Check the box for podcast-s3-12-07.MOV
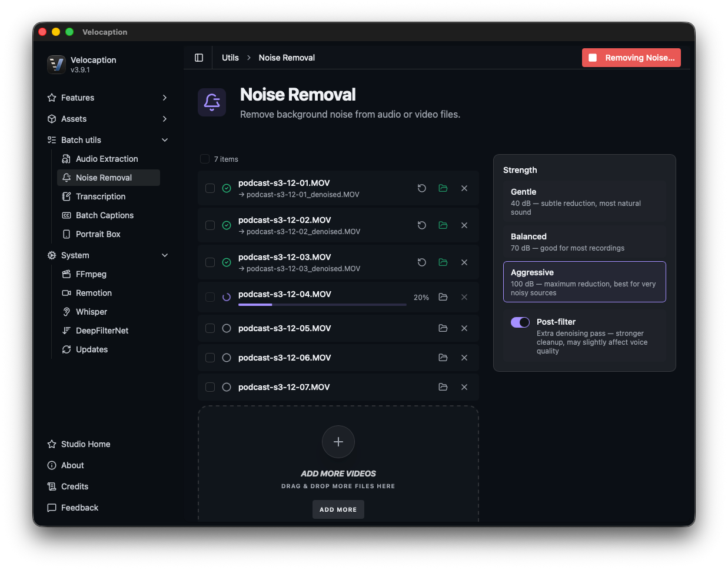The width and height of the screenshot is (728, 570). click(x=210, y=387)
